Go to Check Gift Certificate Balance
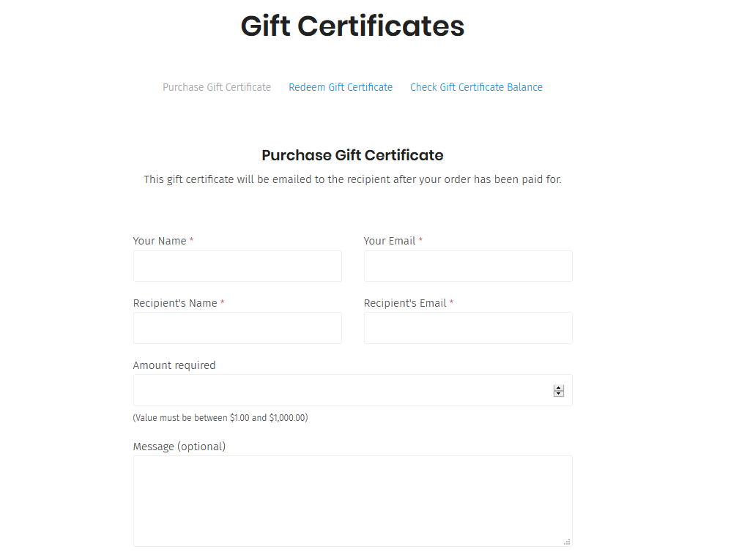This screenshot has height=560, width=739. (476, 87)
